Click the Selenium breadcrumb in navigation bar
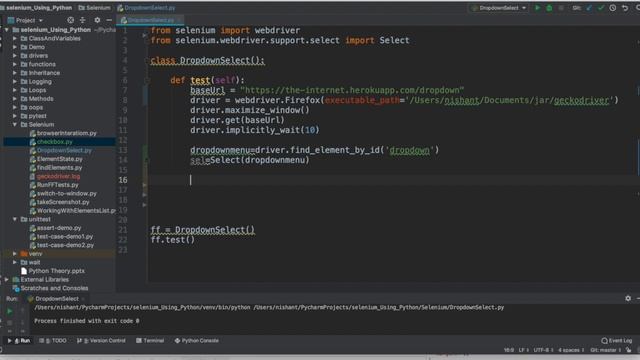 pyautogui.click(x=94, y=8)
